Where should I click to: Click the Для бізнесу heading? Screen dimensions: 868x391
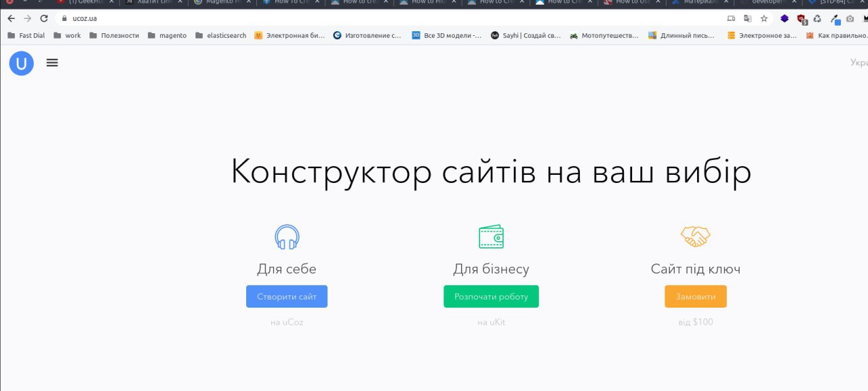tap(491, 269)
